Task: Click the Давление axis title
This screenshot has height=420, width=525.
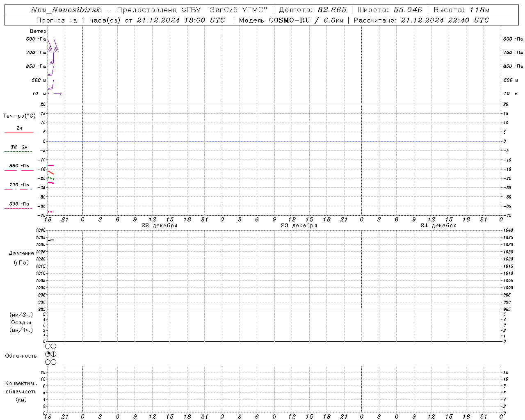Action: (x=21, y=253)
